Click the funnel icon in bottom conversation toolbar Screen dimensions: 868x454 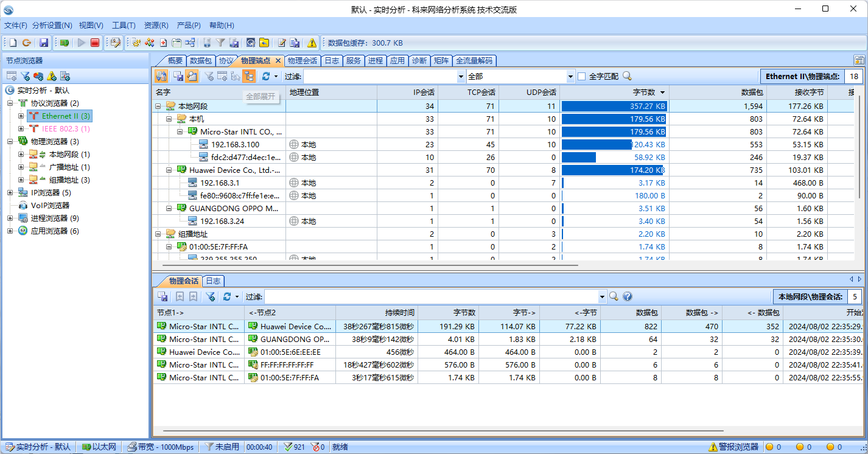click(x=210, y=296)
